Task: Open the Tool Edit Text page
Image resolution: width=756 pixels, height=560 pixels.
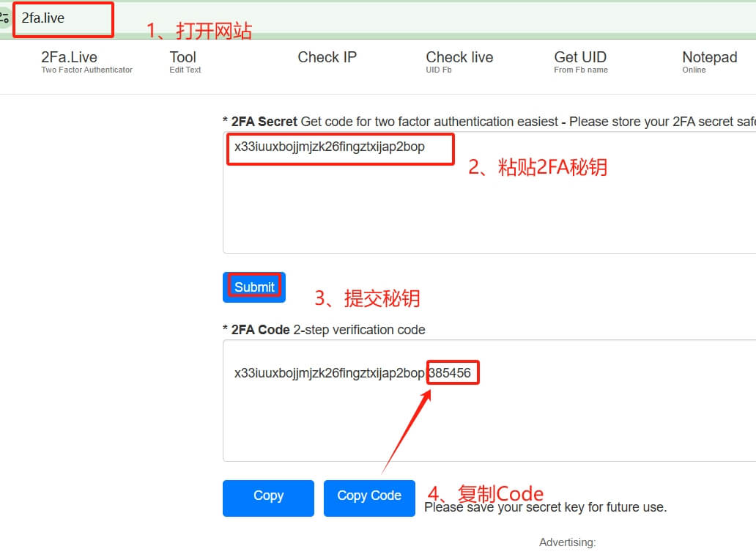Action: point(182,56)
